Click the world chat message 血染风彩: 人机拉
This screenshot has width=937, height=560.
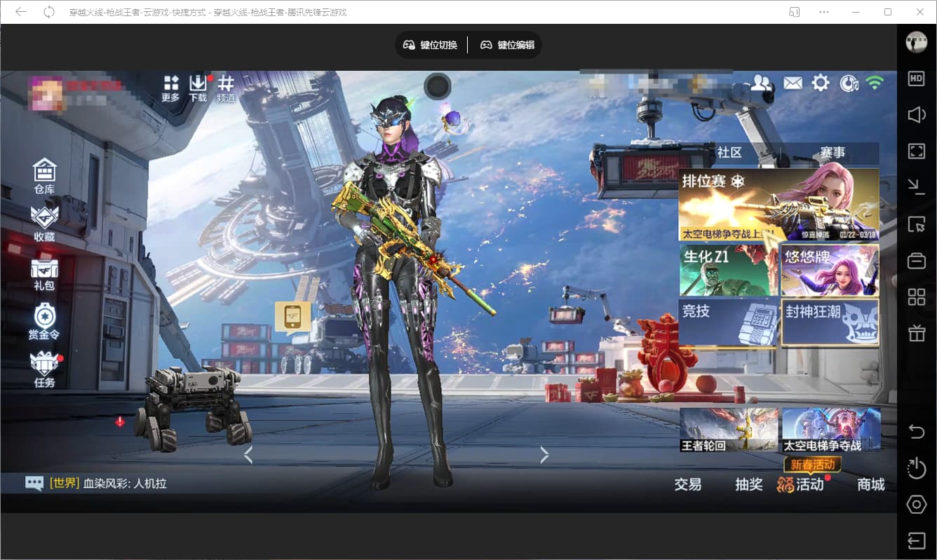pos(125,484)
